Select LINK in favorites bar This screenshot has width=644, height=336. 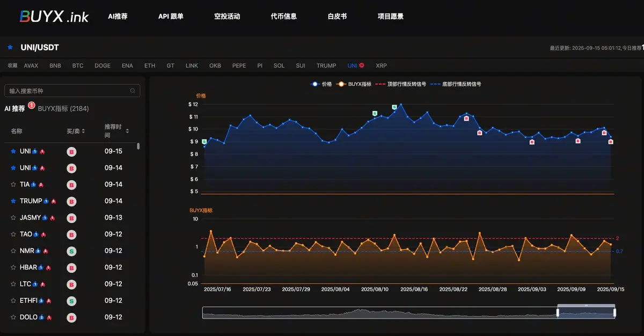click(192, 65)
